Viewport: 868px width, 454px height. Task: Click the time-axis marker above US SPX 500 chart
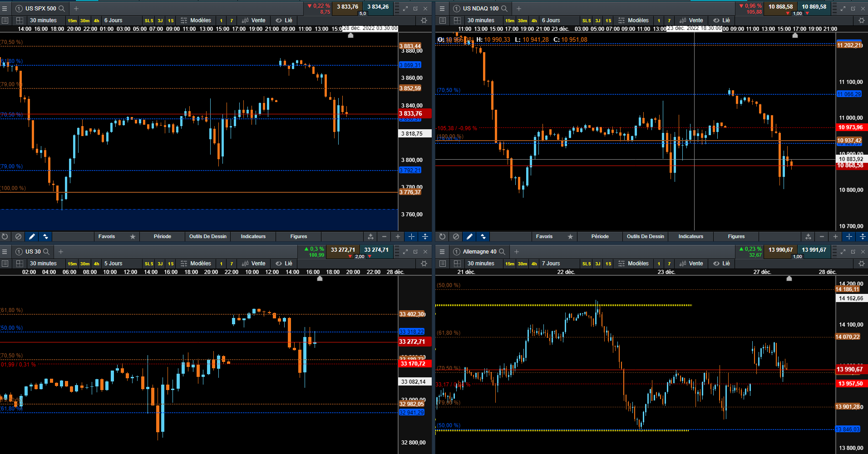point(350,35)
